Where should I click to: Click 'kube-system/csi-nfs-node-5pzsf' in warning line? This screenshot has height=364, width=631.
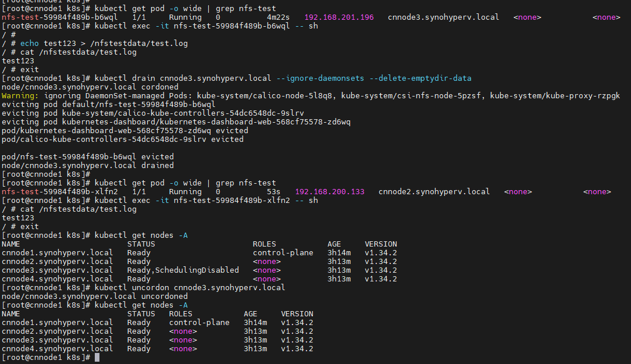(x=413, y=96)
